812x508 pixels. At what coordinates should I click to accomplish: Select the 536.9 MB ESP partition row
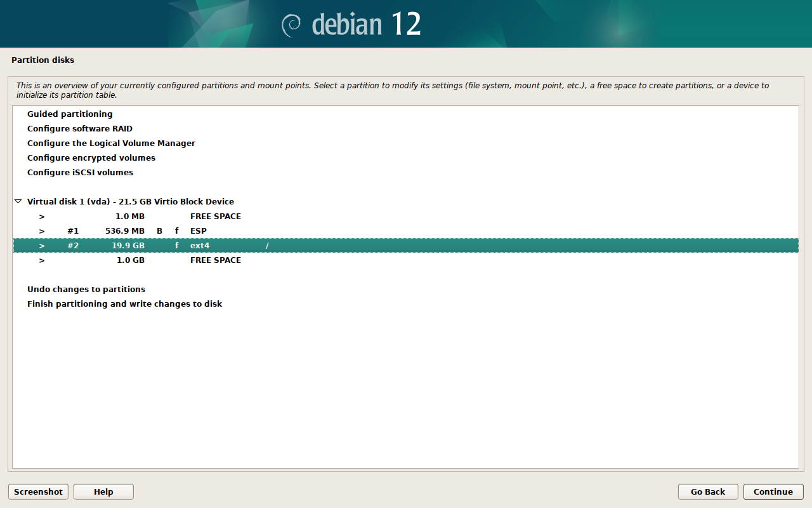(x=198, y=231)
